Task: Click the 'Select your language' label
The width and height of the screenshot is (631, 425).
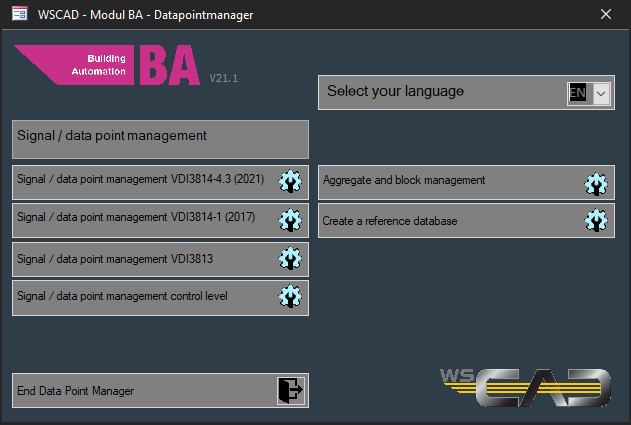Action: tap(395, 91)
